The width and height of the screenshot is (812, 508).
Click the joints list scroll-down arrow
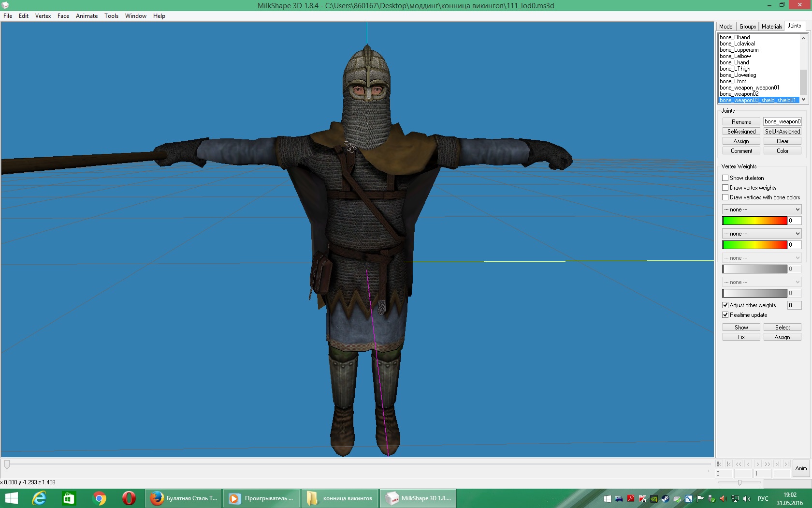803,99
